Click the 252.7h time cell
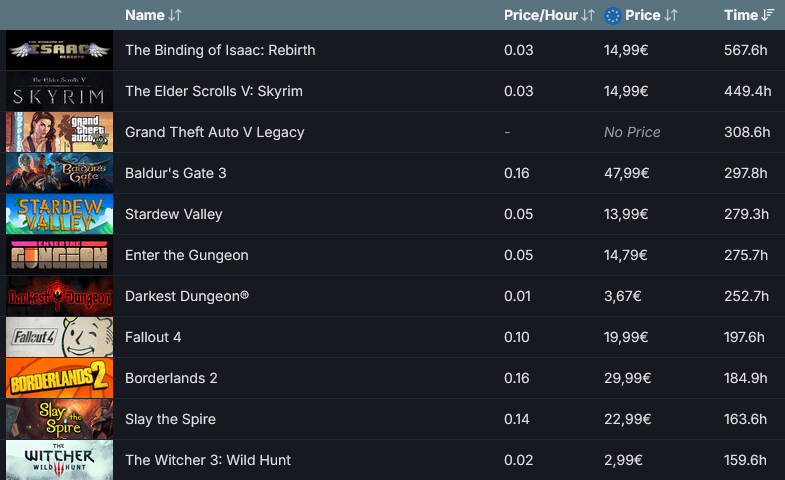785x480 pixels. coord(746,296)
